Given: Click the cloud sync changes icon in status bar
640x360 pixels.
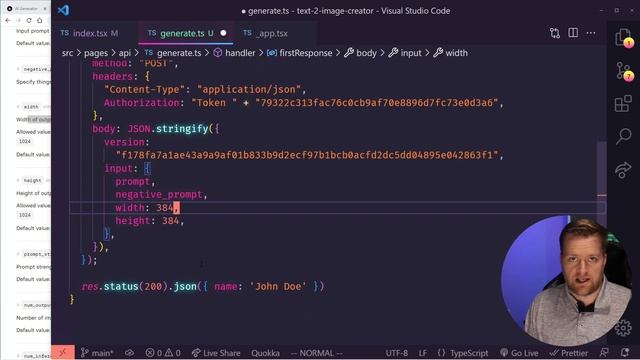Looking at the screenshot, I should [x=129, y=353].
